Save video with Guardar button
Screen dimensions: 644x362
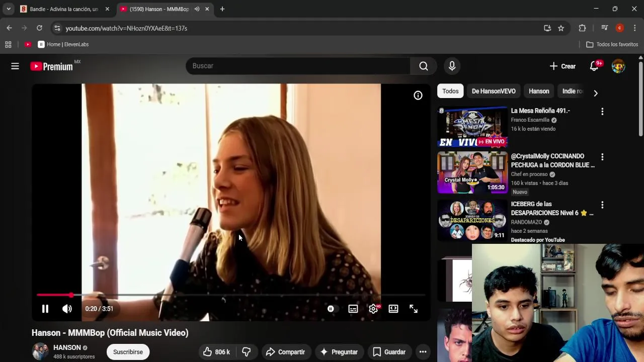tap(389, 352)
